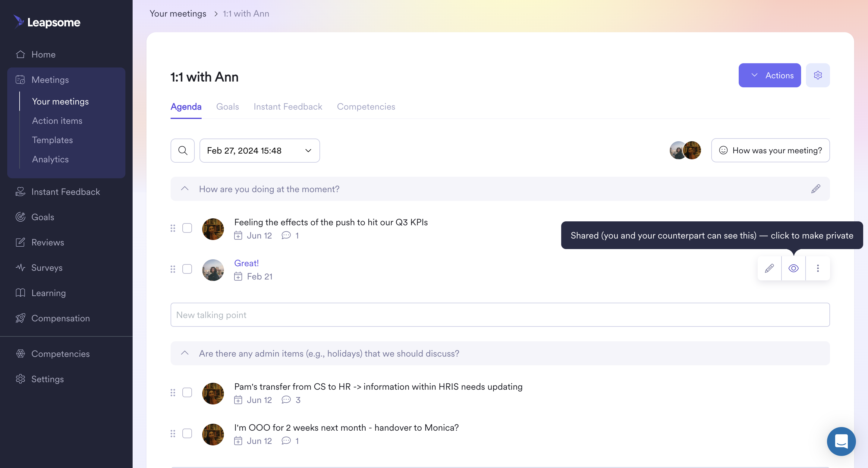Screen dimensions: 868x468
Task: Click Jun 12 date on 'Pam's transfer'
Action: click(253, 400)
